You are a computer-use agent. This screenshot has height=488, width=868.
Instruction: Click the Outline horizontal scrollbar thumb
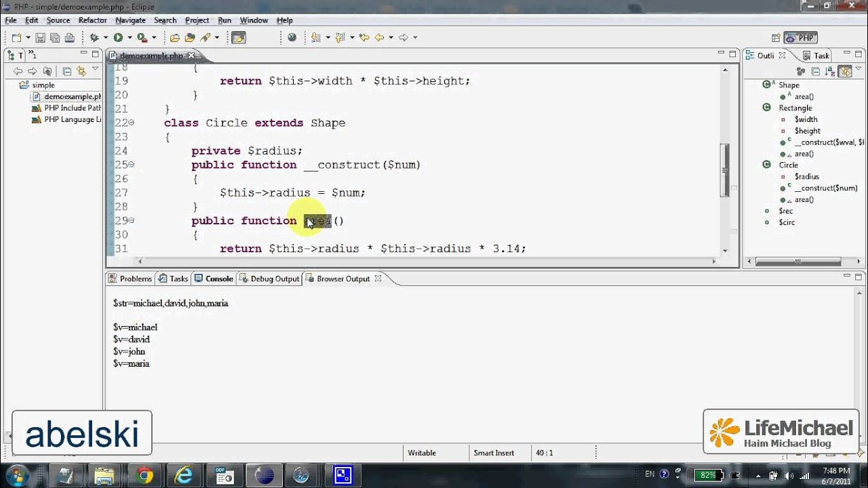(798, 261)
